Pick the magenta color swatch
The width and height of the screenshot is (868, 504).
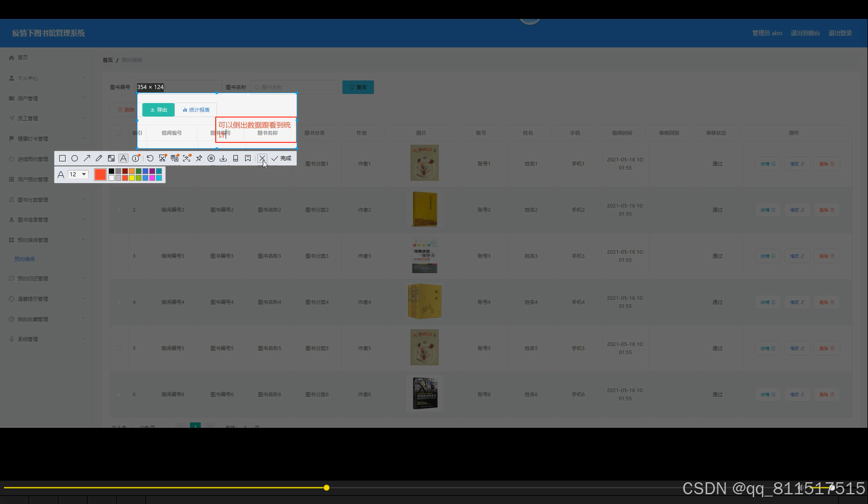152,178
